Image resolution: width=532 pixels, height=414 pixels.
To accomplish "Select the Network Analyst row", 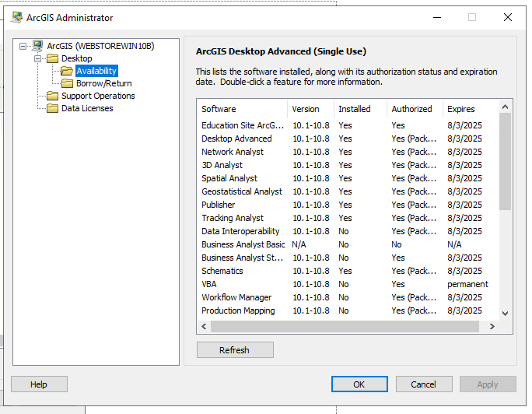I will pos(348,152).
